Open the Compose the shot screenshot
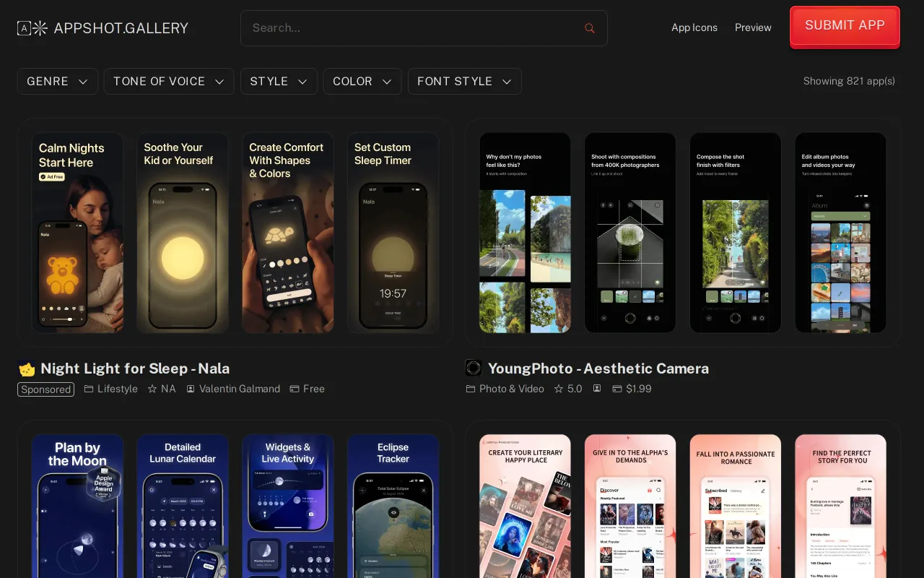This screenshot has width=924, height=578. point(736,233)
